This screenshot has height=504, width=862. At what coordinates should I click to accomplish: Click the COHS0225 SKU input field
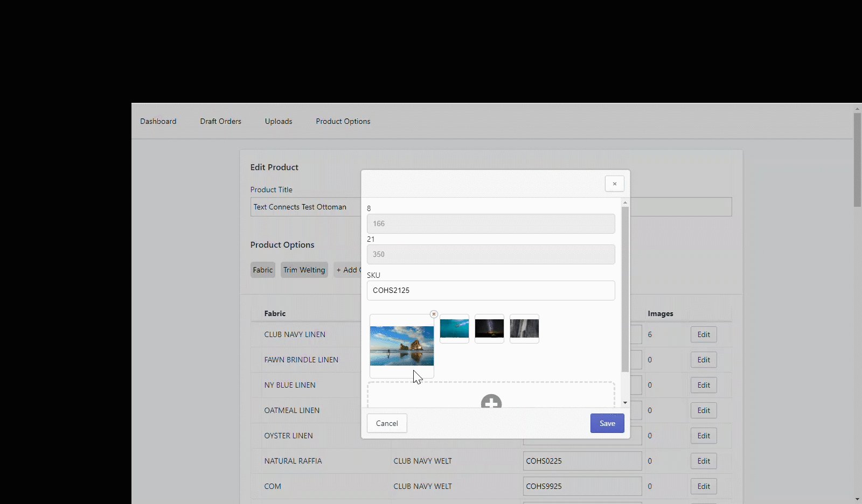tap(582, 461)
